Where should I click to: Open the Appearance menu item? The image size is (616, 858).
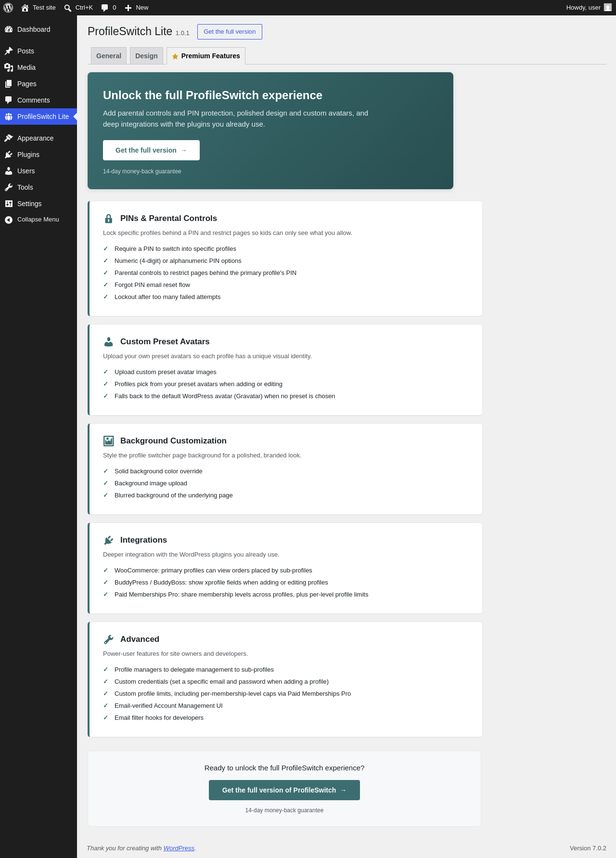[38, 138]
